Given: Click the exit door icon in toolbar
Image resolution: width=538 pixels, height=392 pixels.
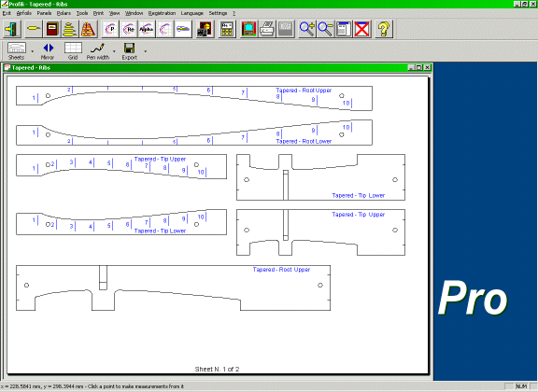Looking at the screenshot, I should [x=12, y=29].
